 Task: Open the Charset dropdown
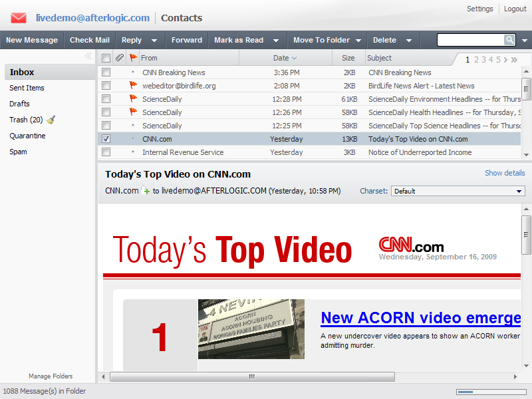(x=458, y=191)
